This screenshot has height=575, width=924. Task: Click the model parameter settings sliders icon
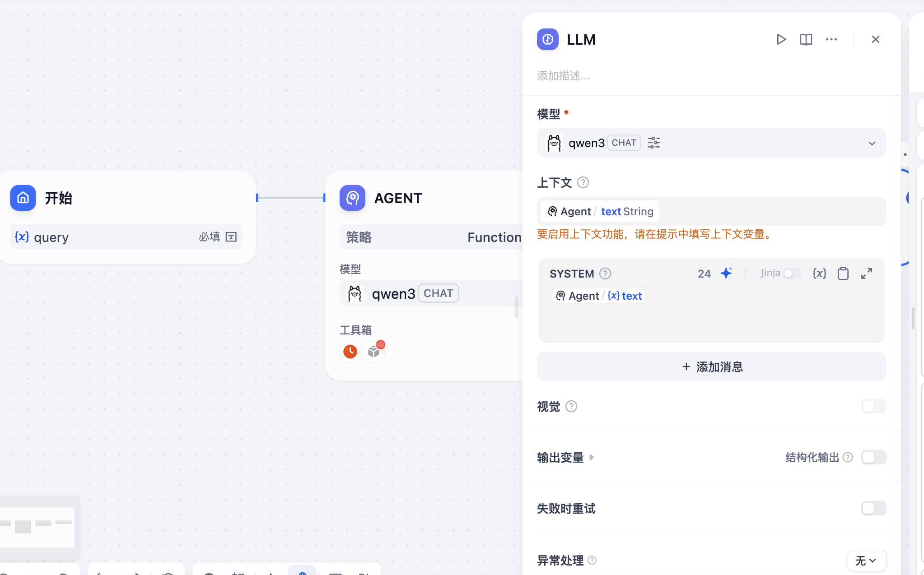coord(653,143)
